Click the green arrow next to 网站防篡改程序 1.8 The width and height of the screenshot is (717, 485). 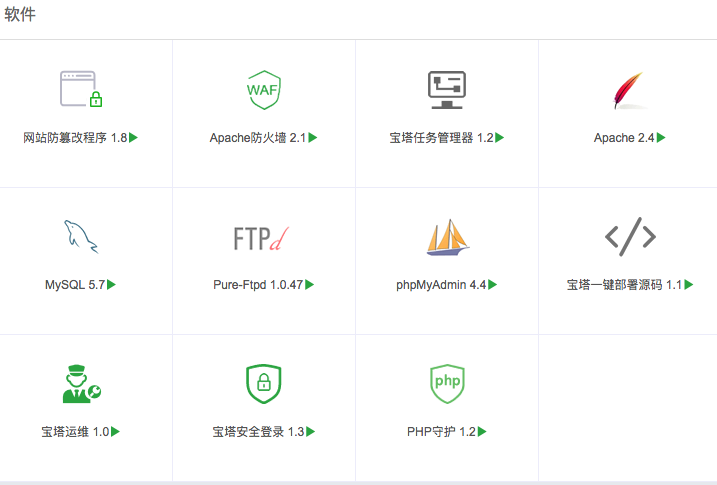pos(134,138)
